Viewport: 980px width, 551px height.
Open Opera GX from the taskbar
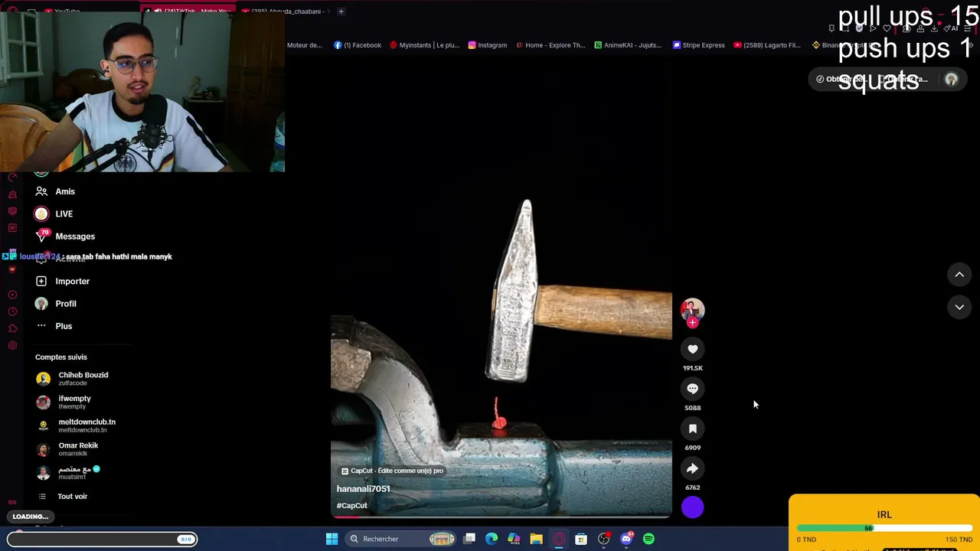pos(559,539)
